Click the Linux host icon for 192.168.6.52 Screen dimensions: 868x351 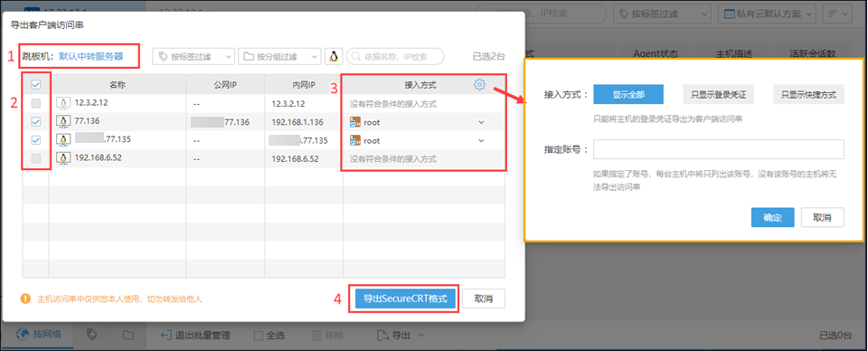(63, 158)
